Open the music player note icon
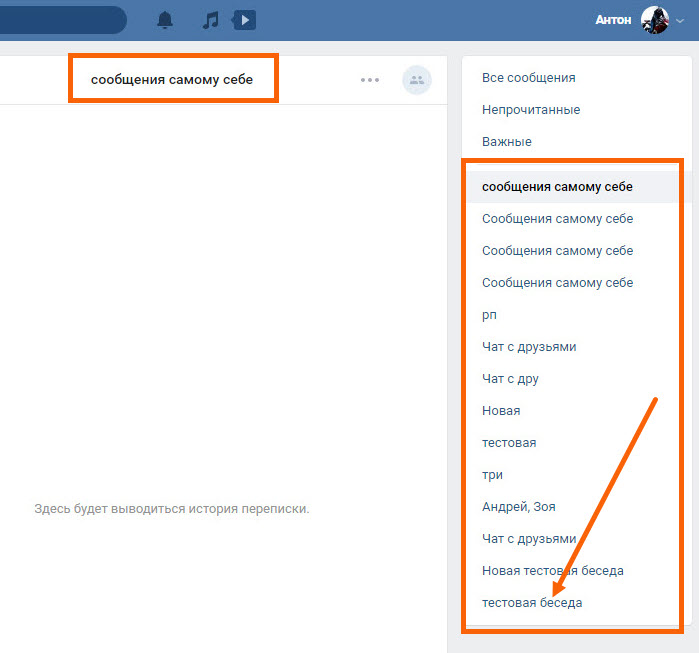The image size is (699, 653). [210, 20]
